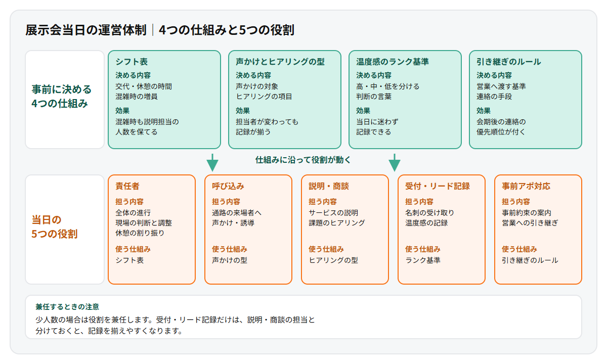Viewport: 607px width, 364px height.
Task: Click "決める内容" in the シフト表 card
Action: pos(133,75)
